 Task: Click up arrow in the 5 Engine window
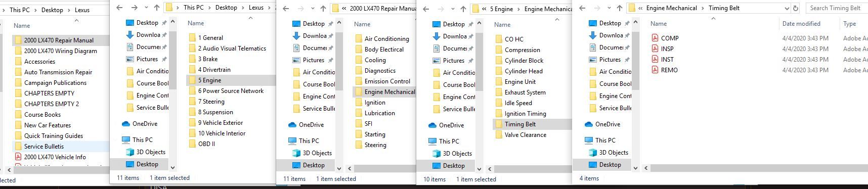[x=463, y=9]
